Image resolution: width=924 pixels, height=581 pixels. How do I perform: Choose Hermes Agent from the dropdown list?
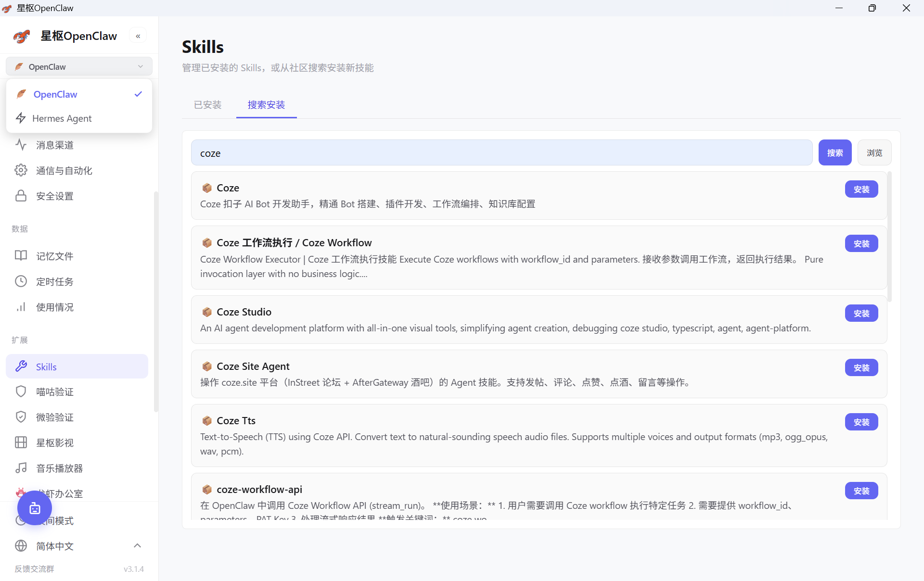(x=79, y=118)
